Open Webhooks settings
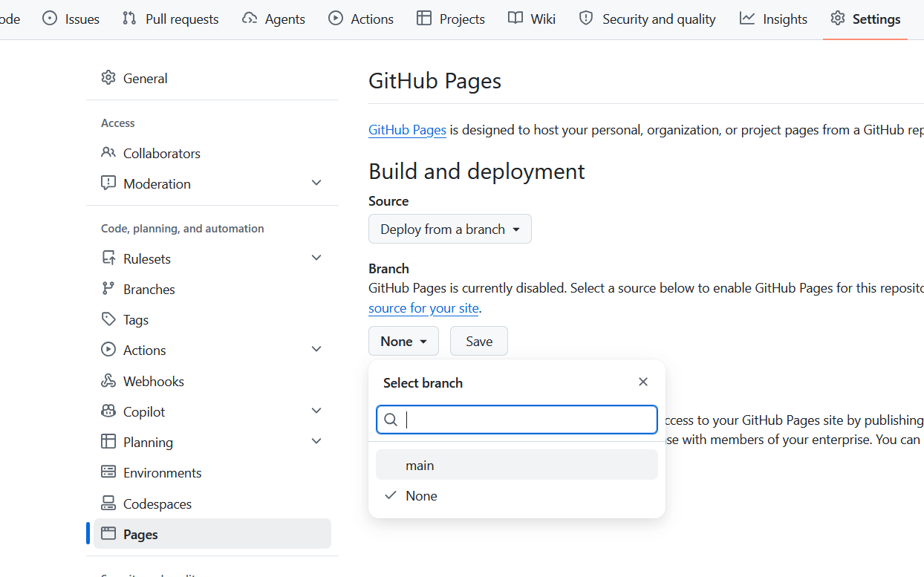924x577 pixels. tap(212, 381)
